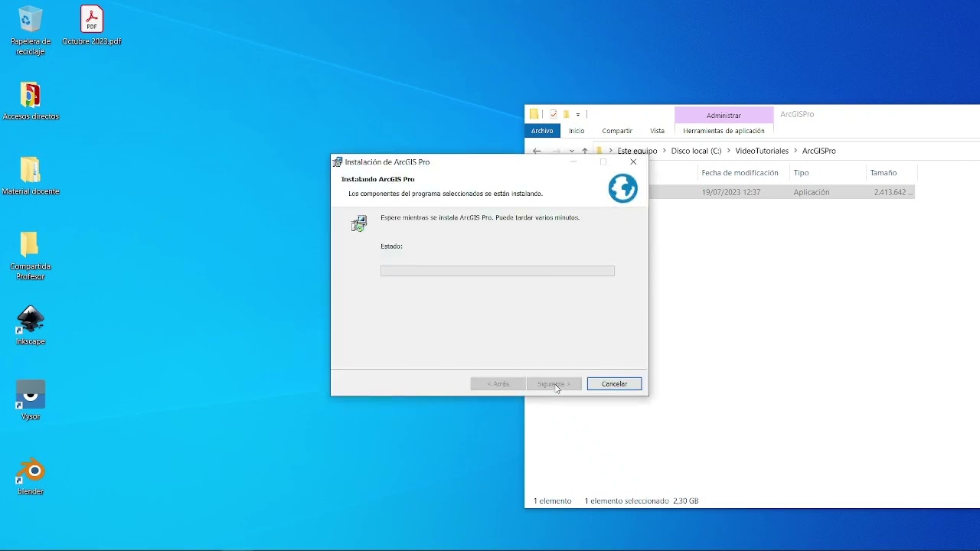The width and height of the screenshot is (980, 551).
Task: Click the Estado: label in the installer
Action: (x=391, y=246)
